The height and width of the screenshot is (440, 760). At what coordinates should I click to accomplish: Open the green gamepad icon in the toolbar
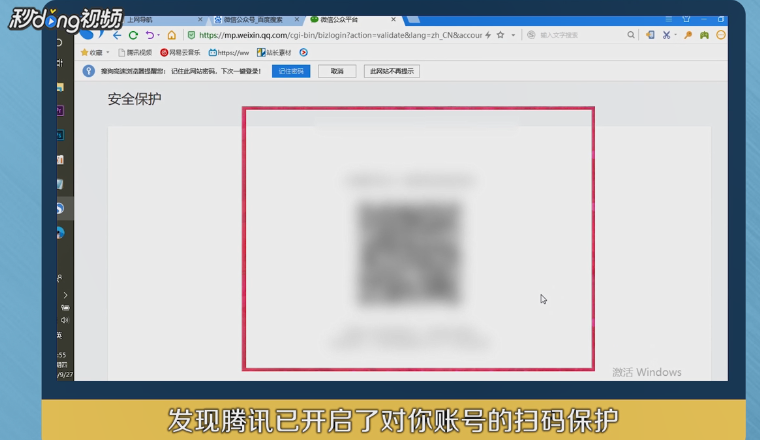coord(704,35)
